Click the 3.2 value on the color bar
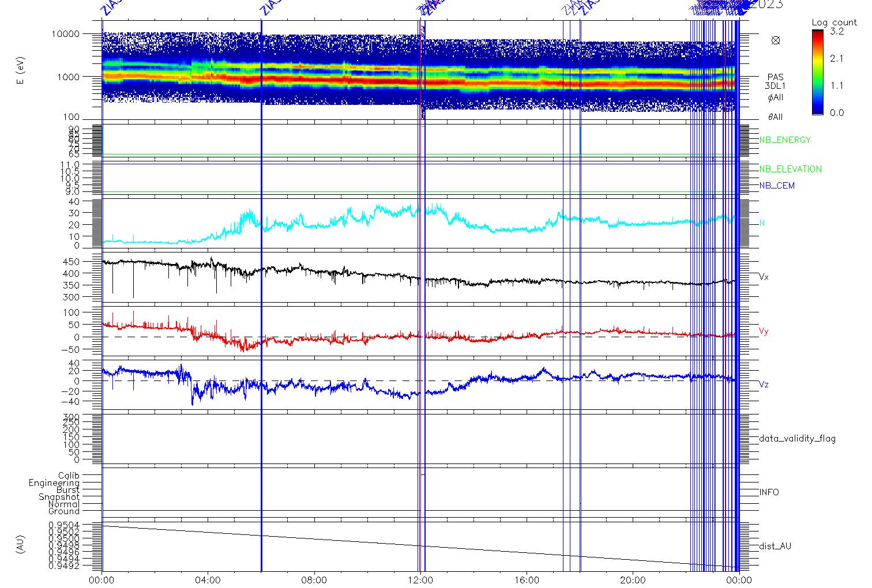 click(x=837, y=32)
